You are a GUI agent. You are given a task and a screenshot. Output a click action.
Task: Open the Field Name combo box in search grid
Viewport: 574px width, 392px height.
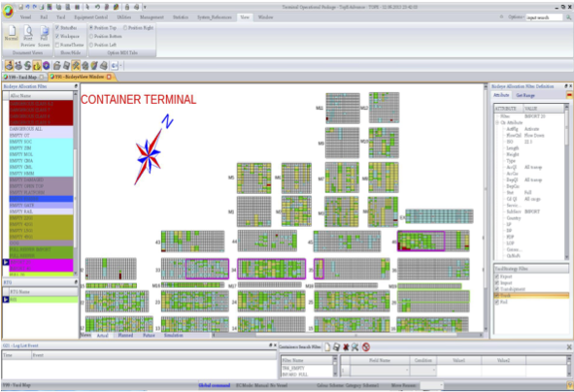pyautogui.click(x=380, y=371)
